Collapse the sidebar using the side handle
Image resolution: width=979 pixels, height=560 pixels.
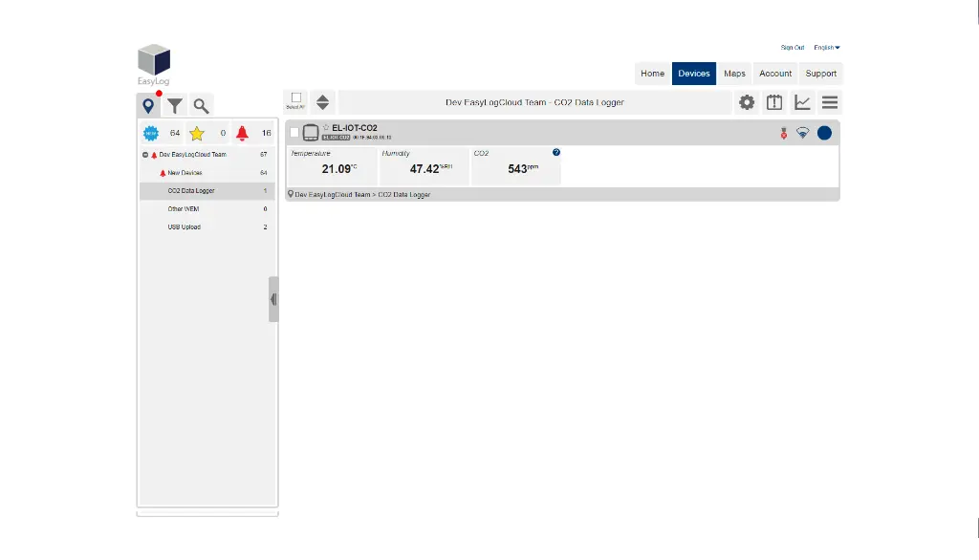pyautogui.click(x=273, y=299)
